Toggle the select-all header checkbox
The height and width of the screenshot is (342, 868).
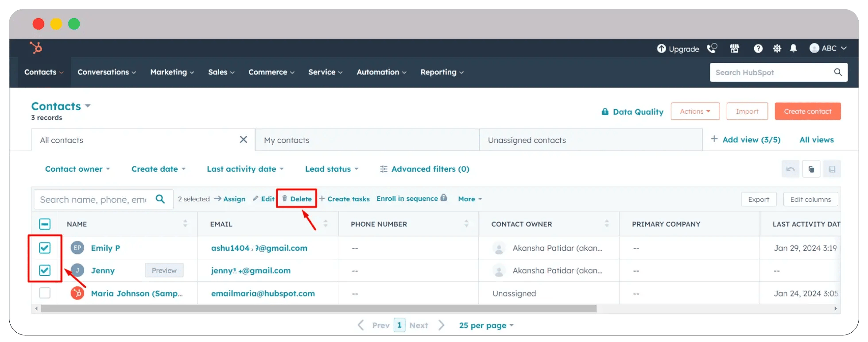45,224
